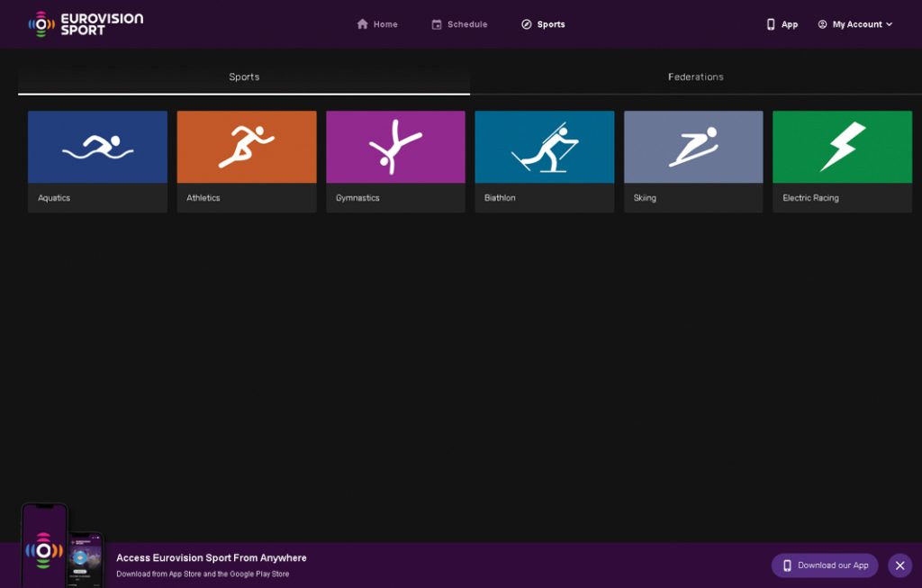Select the Athletics runner icon

coord(246,147)
